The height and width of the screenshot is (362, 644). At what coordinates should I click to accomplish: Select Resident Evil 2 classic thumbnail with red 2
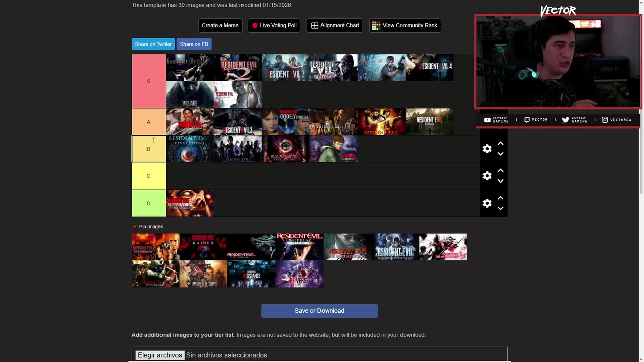(x=237, y=67)
